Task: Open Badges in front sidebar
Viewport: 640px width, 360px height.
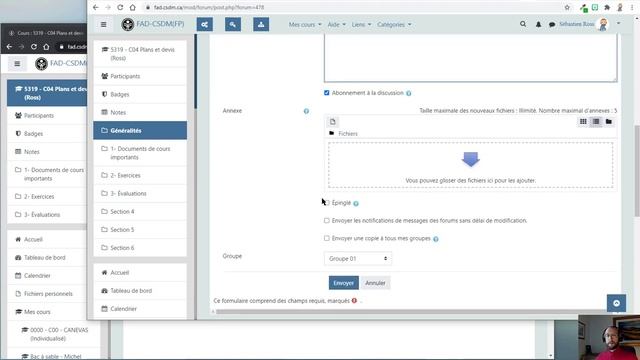Action: (x=140, y=94)
